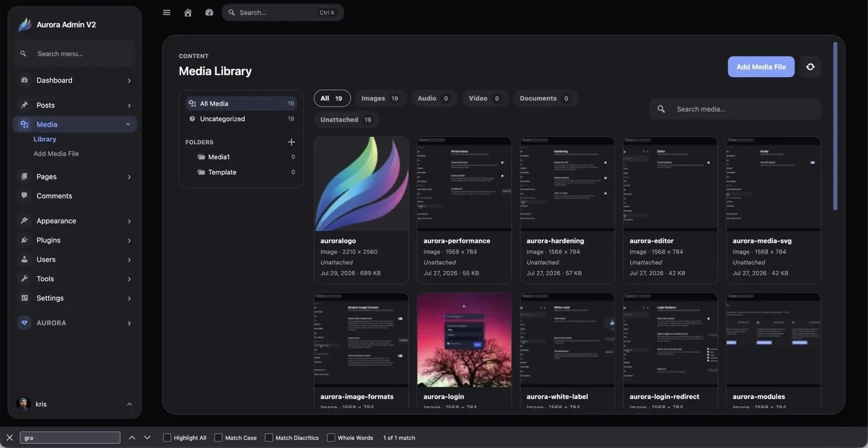Open the Library submenu link
868x448 pixels.
(45, 139)
